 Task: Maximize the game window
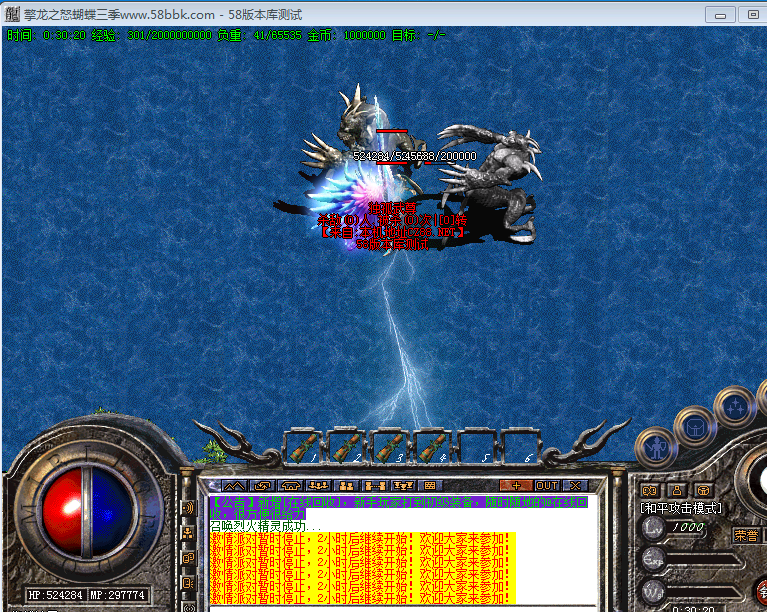pyautogui.click(x=752, y=15)
